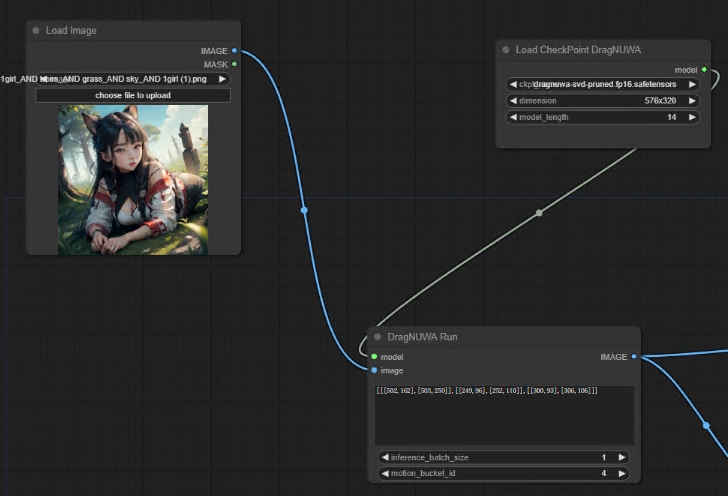Click midpoint dot on DragNUWA Run output link
Screen dimensions: 728x496
click(x=706, y=425)
